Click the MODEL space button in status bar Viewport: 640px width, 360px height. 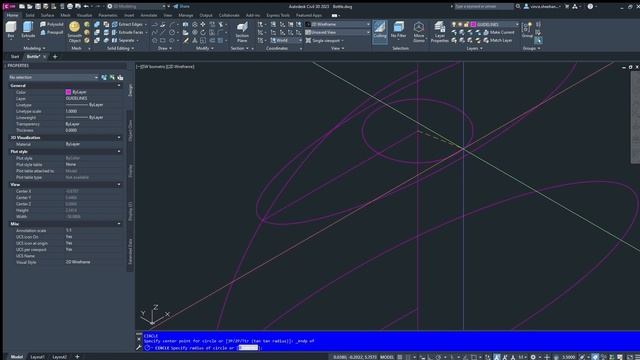[x=387, y=357]
